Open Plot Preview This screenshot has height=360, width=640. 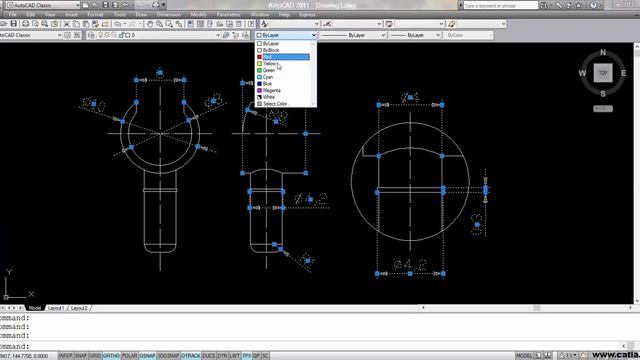click(x=35, y=24)
